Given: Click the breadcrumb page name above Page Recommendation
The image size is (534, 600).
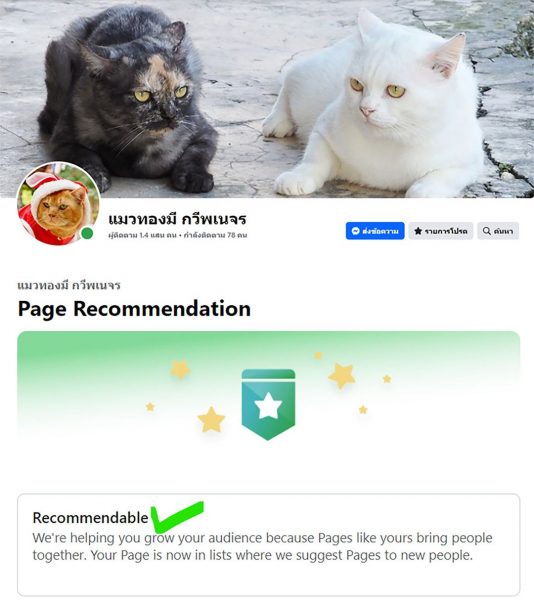Looking at the screenshot, I should coord(69,285).
